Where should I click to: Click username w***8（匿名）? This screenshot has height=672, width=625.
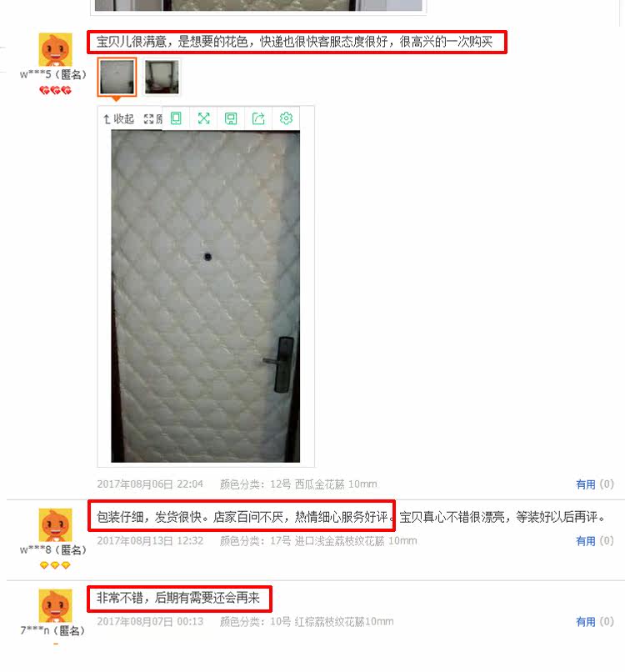pos(53,550)
